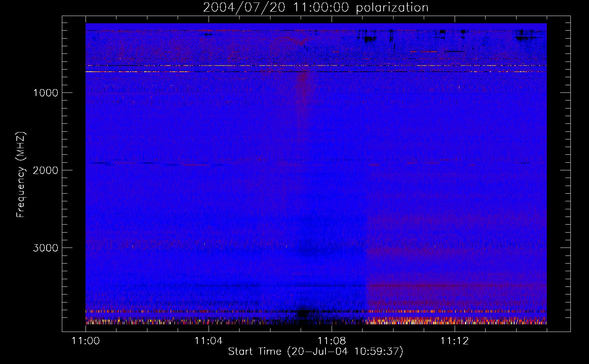
Task: Click the plot title "2004/07/20 11:00:00 polarization"
Action: 316,8
